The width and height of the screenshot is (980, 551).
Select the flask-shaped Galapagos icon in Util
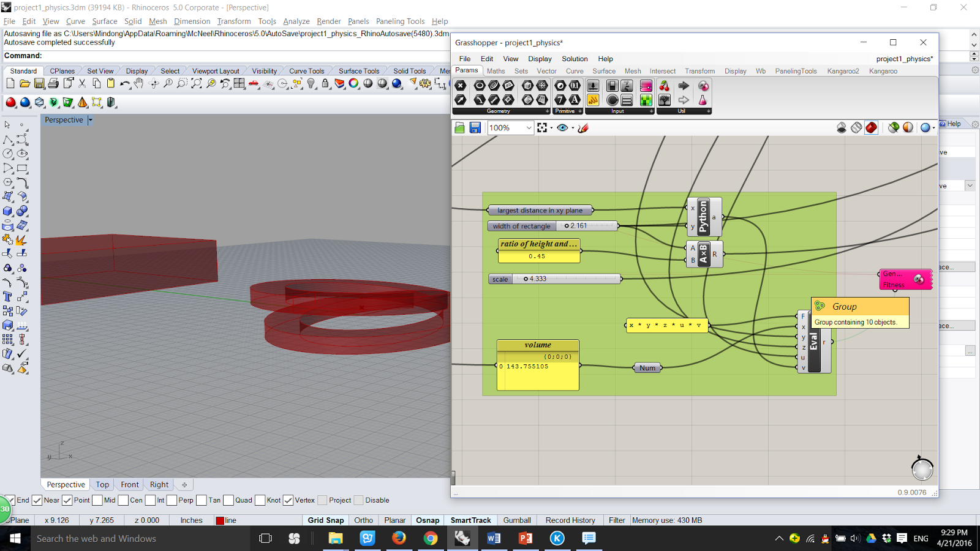[703, 101]
